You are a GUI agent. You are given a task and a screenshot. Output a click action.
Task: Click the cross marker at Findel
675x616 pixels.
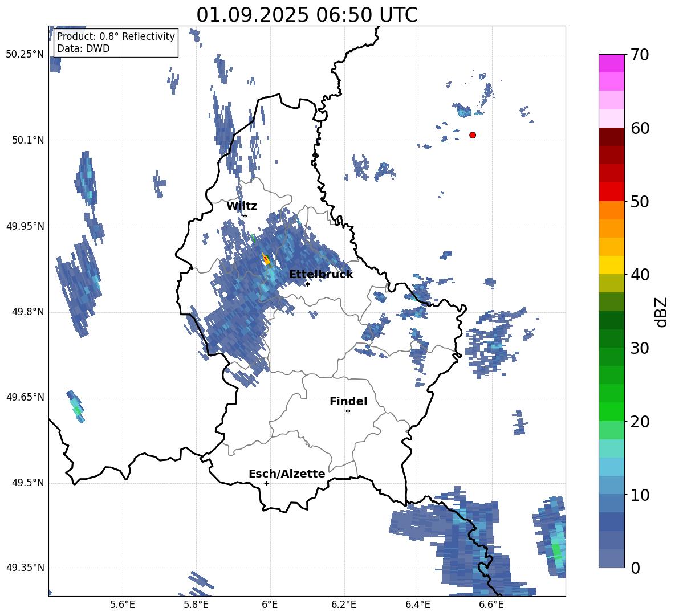click(348, 411)
